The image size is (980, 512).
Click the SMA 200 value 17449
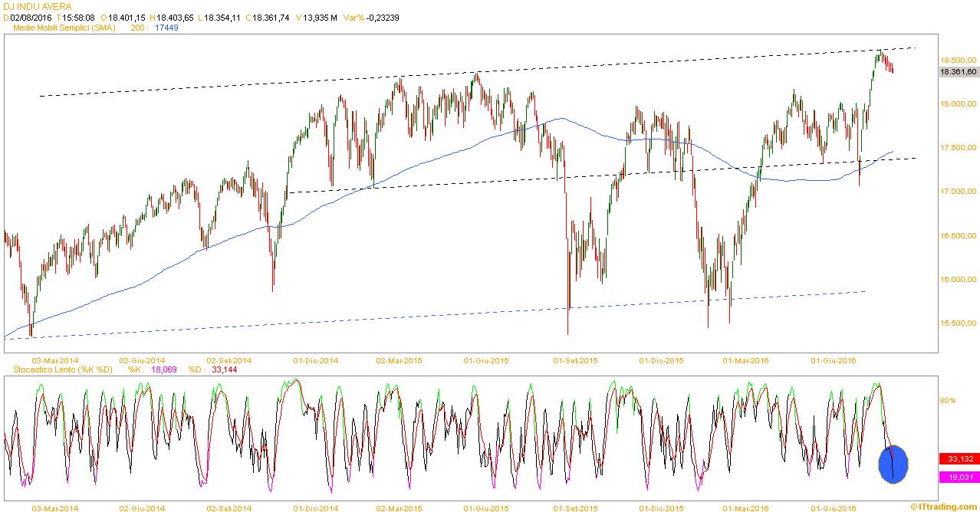coord(167,28)
